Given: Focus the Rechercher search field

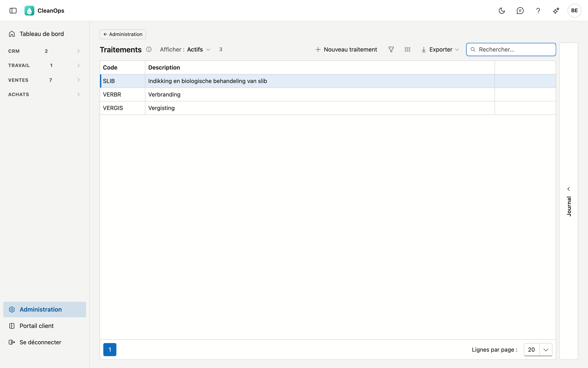Looking at the screenshot, I should click(x=511, y=49).
